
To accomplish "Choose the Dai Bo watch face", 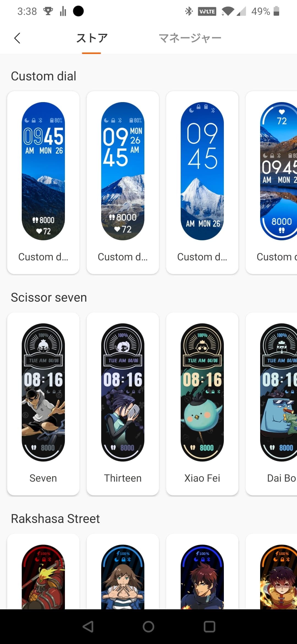I will click(271, 404).
